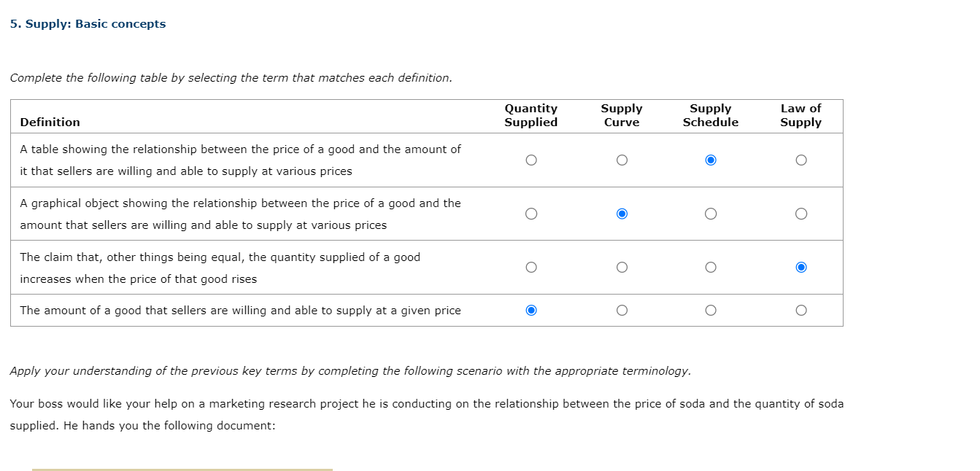Choose Supply Curve for the graphical object definition
Viewport: 980px width, 471px height.
point(622,213)
